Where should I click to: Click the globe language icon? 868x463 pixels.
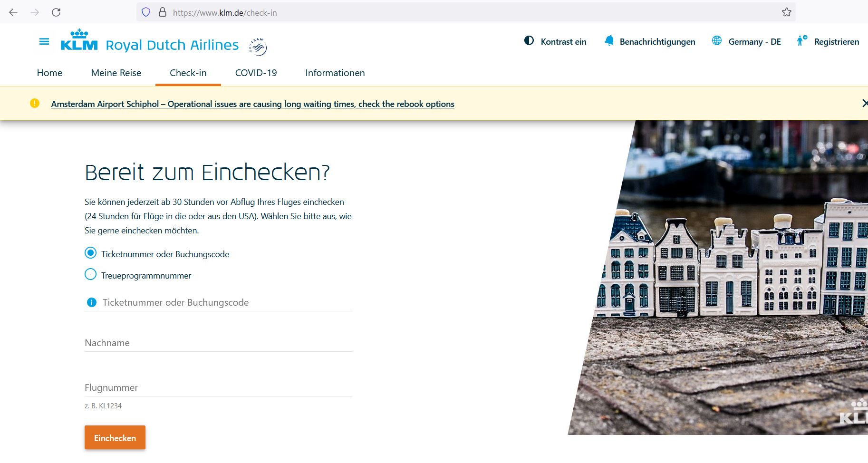coord(717,40)
